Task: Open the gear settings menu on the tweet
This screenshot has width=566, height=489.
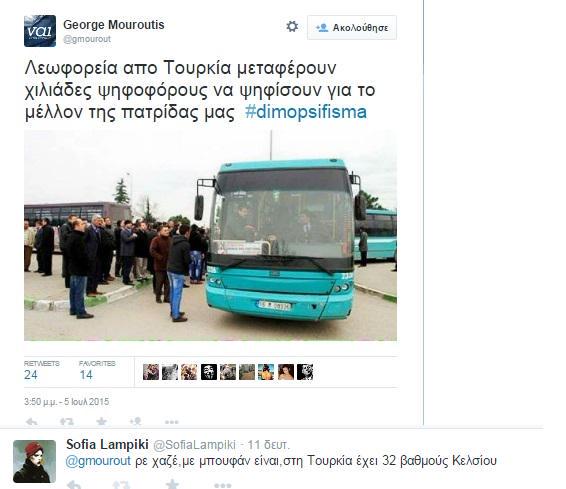Action: click(x=292, y=26)
